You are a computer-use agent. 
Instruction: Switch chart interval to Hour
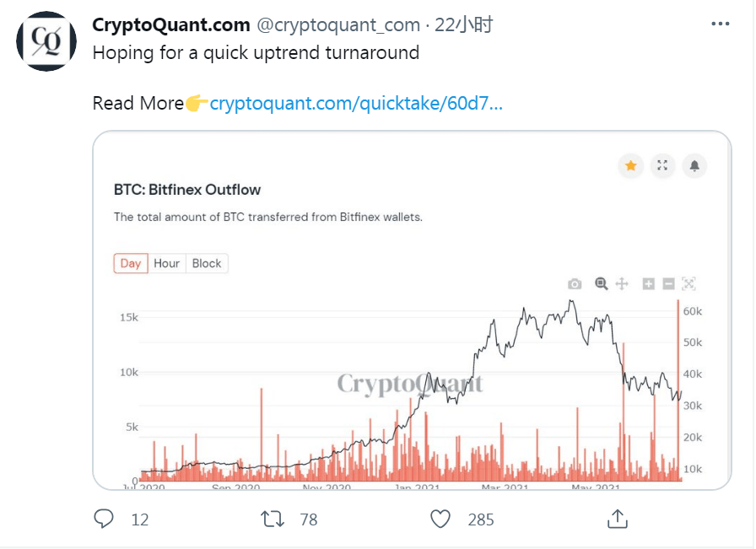(x=167, y=263)
